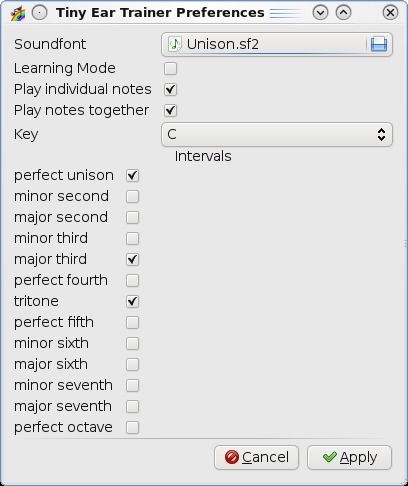
Task: Cancel the preferences dialog
Action: (256, 457)
